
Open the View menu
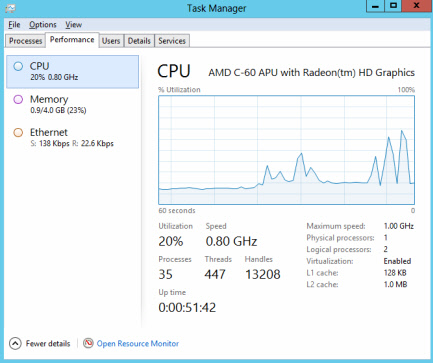click(73, 25)
